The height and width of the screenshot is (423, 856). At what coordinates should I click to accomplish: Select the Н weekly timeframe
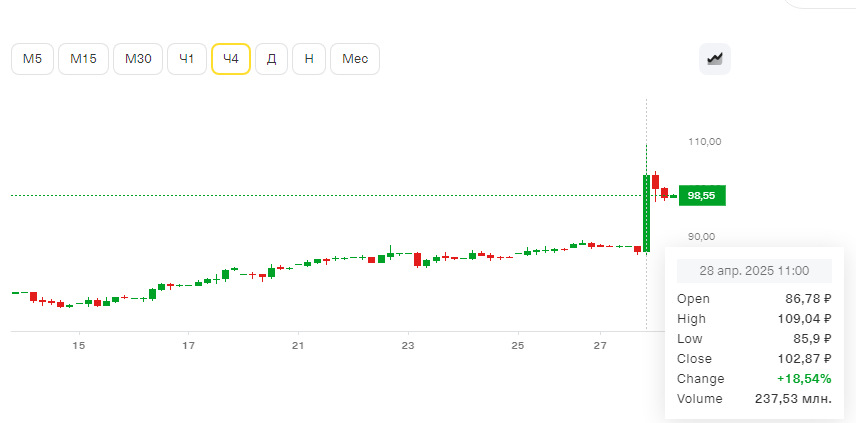pyautogui.click(x=309, y=59)
